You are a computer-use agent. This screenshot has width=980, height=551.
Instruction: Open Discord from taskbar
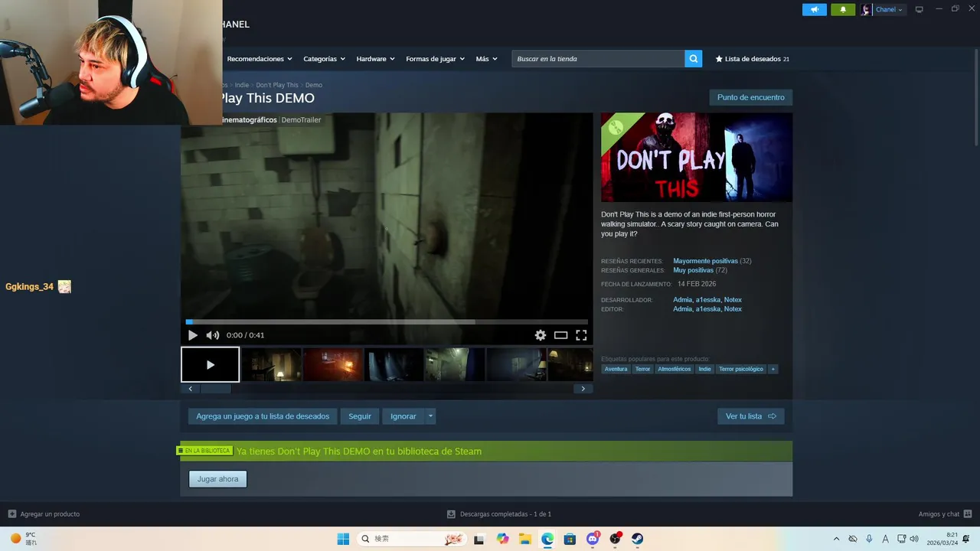pos(592,539)
